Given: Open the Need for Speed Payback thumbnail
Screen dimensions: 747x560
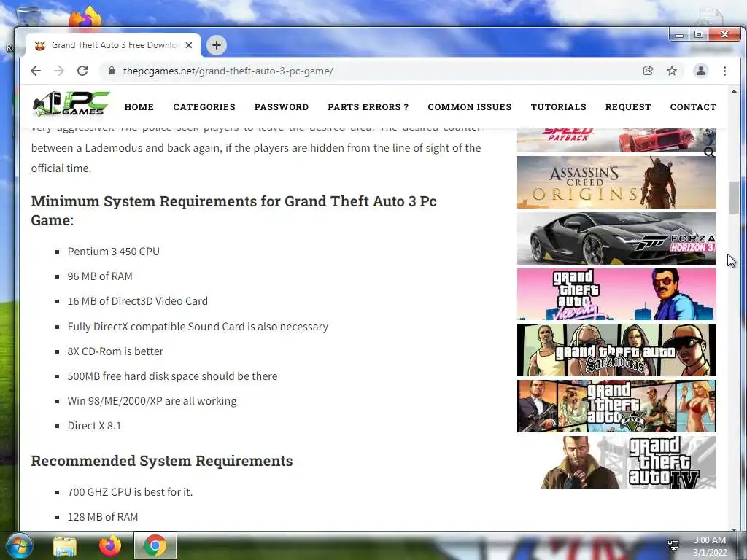Looking at the screenshot, I should coord(616,140).
